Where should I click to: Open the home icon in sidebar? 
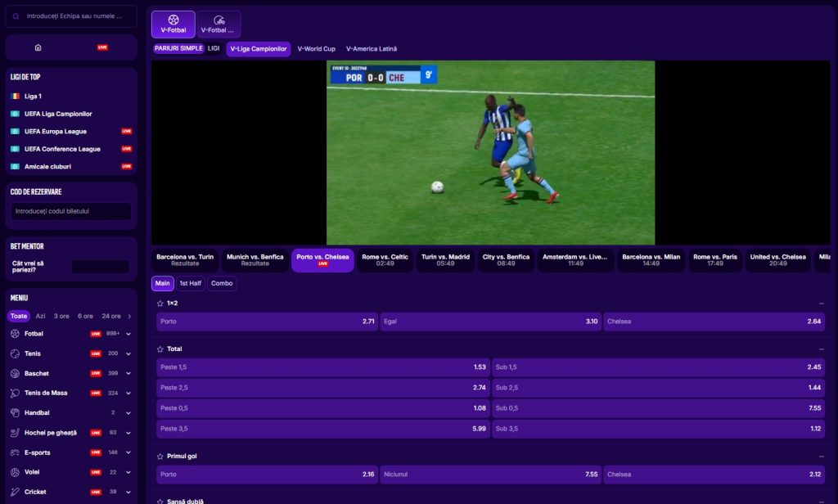pyautogui.click(x=38, y=47)
